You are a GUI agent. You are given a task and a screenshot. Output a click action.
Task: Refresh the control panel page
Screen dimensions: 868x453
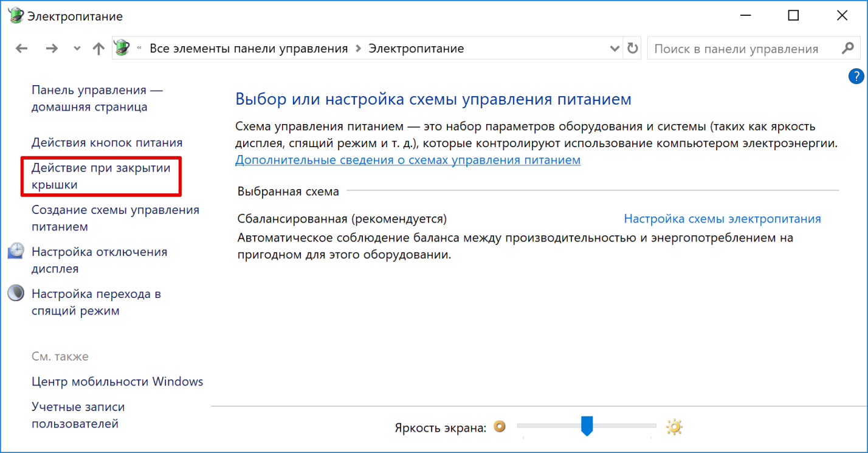coord(633,49)
